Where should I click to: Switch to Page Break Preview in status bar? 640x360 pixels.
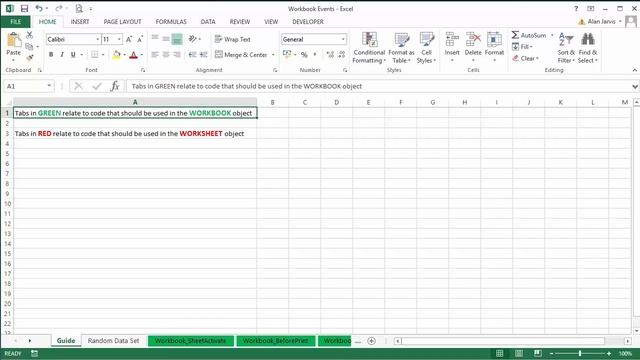coord(538,353)
